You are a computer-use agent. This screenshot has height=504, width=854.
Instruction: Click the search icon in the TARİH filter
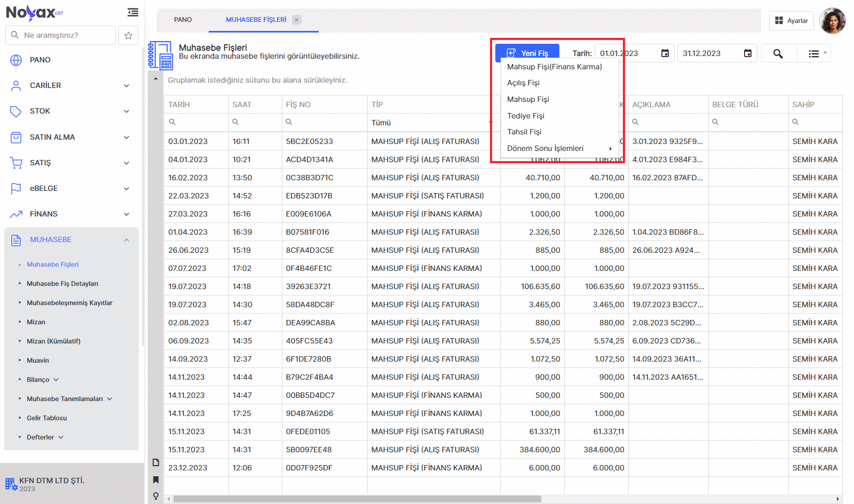pyautogui.click(x=172, y=122)
